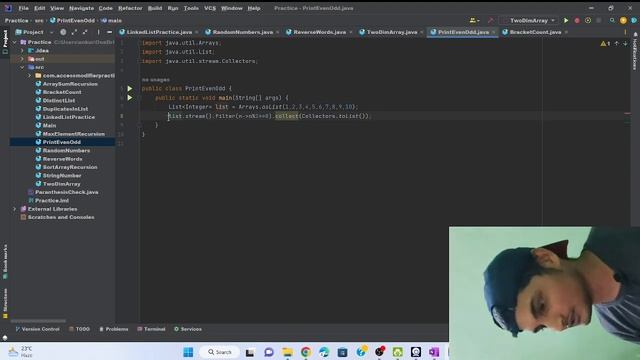The height and width of the screenshot is (360, 640).
Task: Open editor tabs options kebab icon
Action: click(x=625, y=32)
